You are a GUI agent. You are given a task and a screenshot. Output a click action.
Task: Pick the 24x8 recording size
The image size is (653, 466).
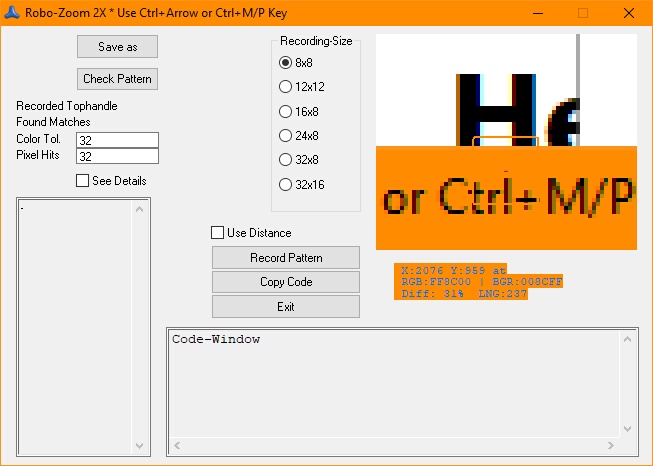(x=286, y=136)
